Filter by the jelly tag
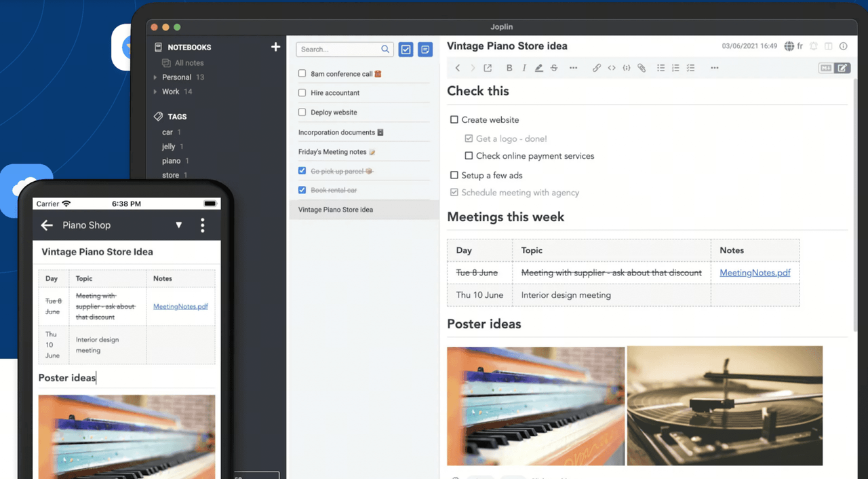 pyautogui.click(x=168, y=147)
